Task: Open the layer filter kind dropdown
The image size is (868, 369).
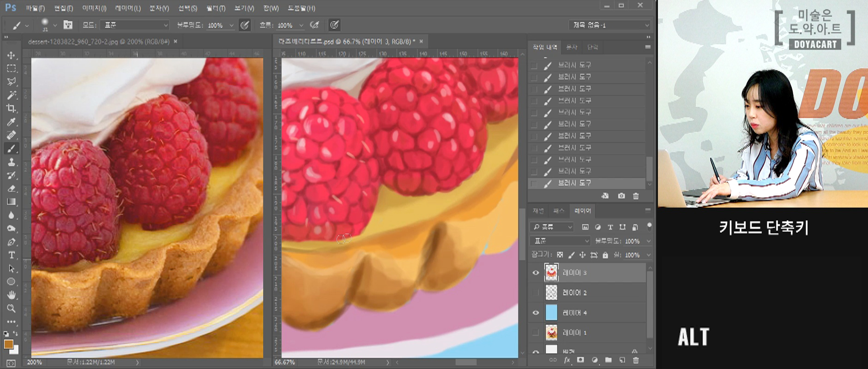Action: [552, 227]
